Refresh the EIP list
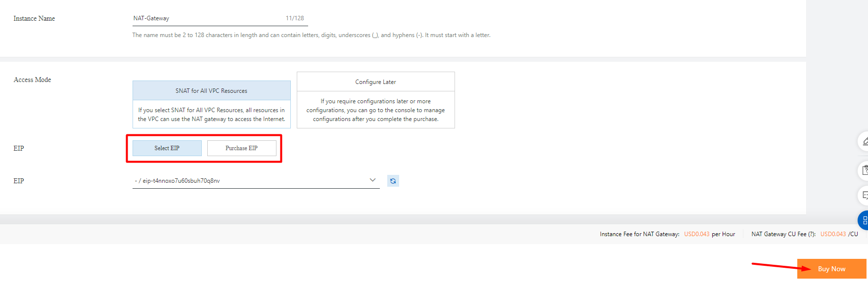 pyautogui.click(x=393, y=181)
